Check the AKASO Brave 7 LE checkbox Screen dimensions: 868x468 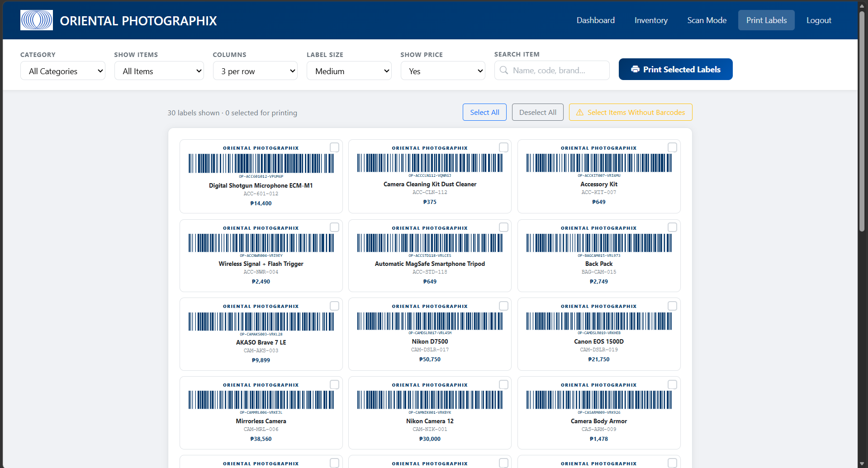(335, 306)
